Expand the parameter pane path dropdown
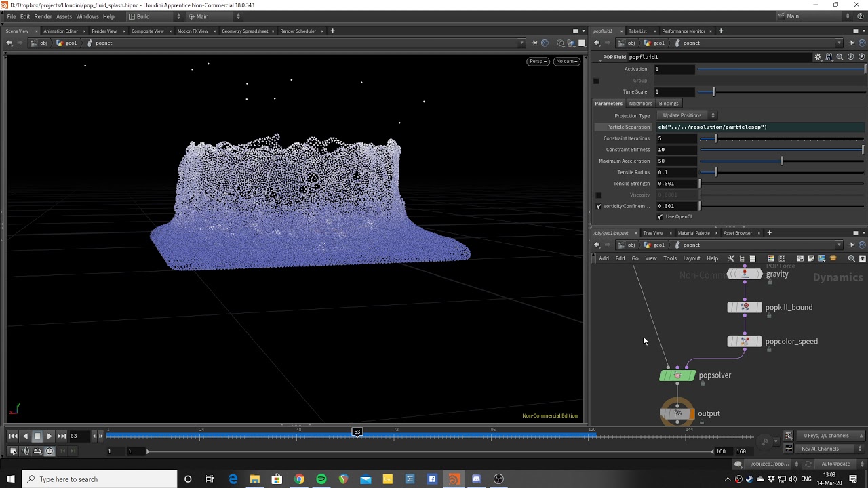Image resolution: width=868 pixels, height=488 pixels. [x=840, y=43]
